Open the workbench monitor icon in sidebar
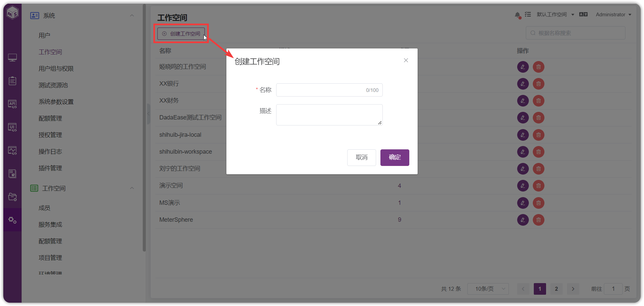Image resolution: width=644 pixels, height=306 pixels. tap(13, 58)
